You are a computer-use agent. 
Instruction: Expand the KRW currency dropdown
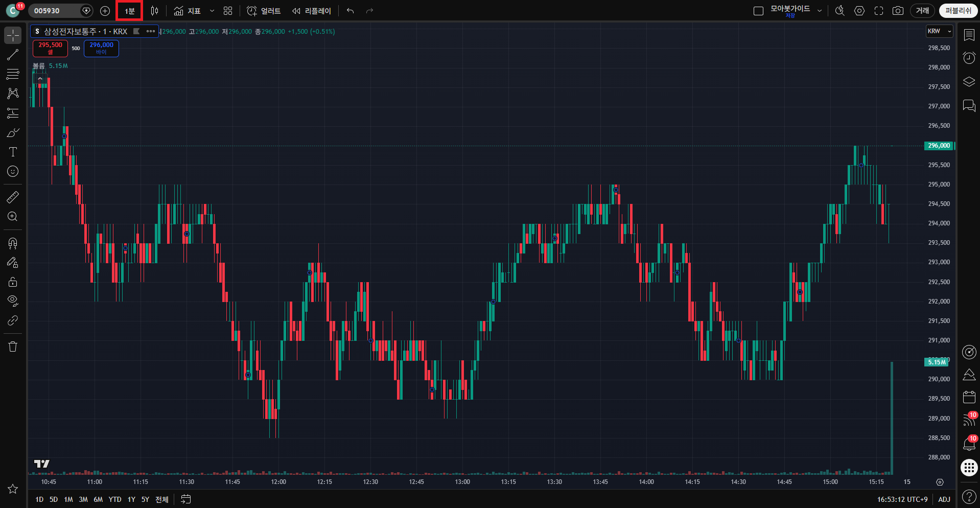(x=940, y=31)
